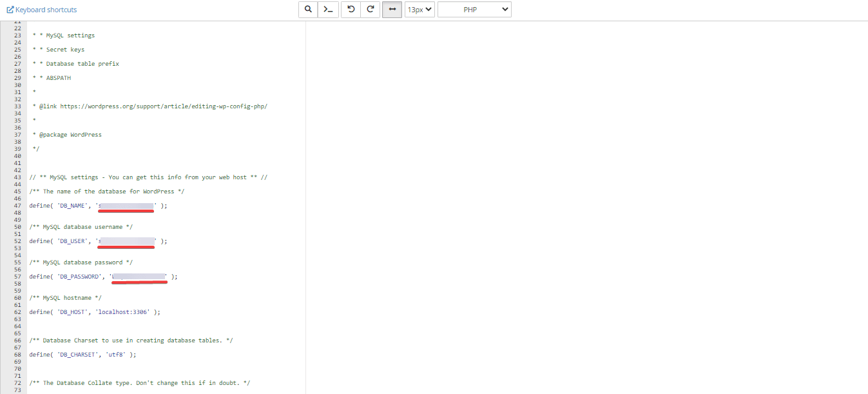This screenshot has height=394, width=868.
Task: Click the blurred DB_USER value
Action: (x=126, y=241)
